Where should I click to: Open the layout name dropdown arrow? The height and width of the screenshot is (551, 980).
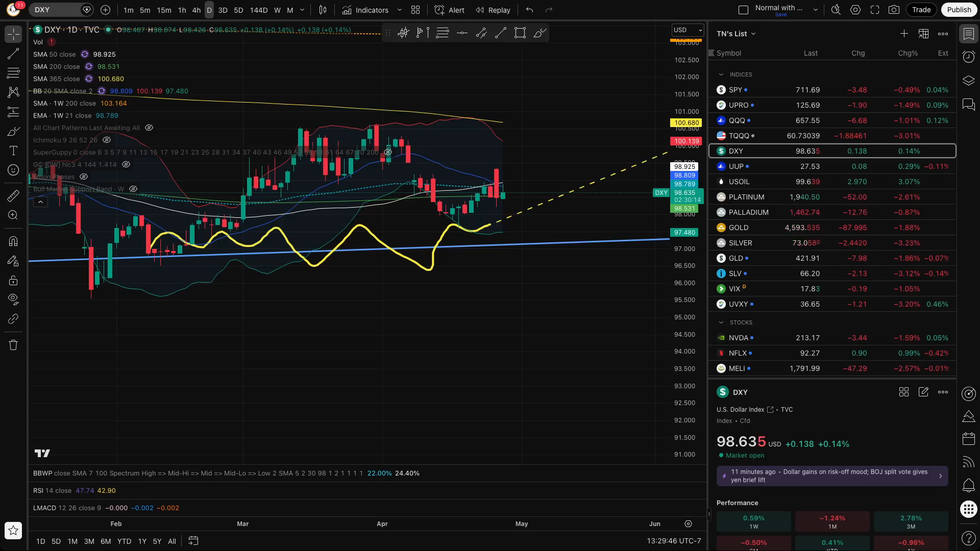(815, 10)
